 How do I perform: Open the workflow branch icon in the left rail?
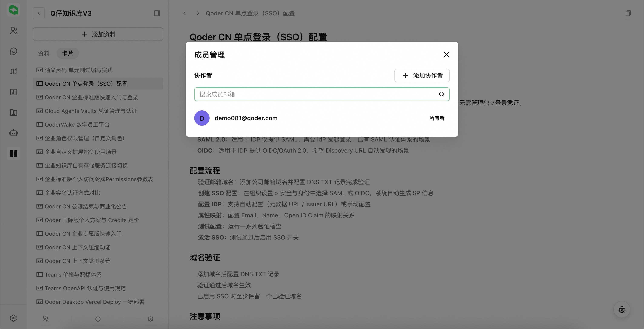tap(13, 72)
